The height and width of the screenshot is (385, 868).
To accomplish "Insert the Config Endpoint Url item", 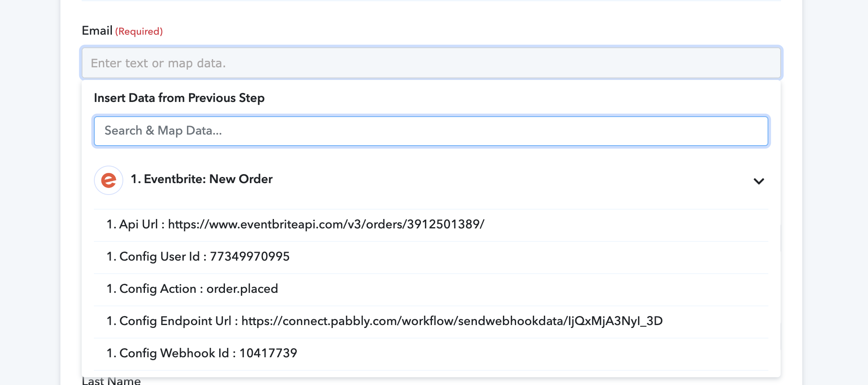I will 431,321.
